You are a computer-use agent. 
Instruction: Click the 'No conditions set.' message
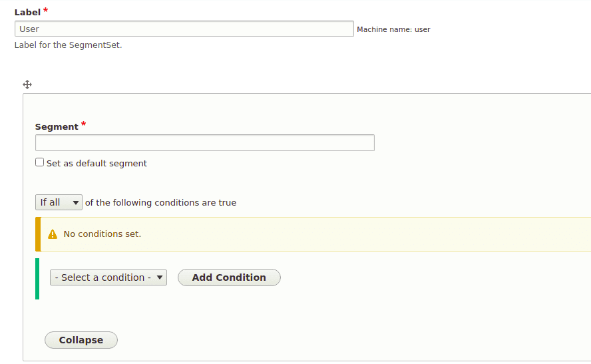(x=102, y=234)
